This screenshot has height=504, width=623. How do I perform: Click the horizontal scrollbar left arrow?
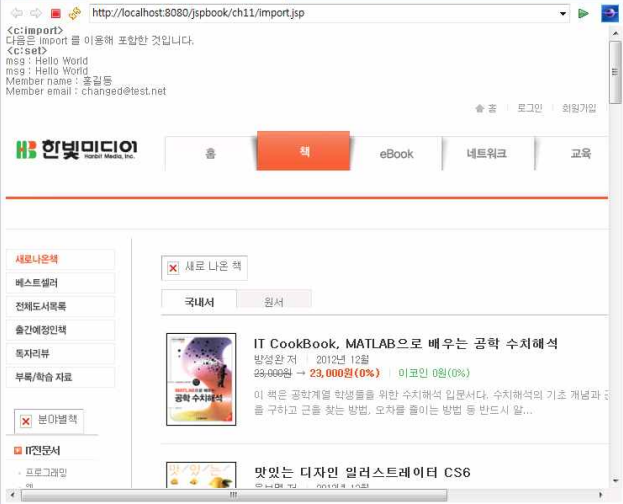click(x=13, y=495)
